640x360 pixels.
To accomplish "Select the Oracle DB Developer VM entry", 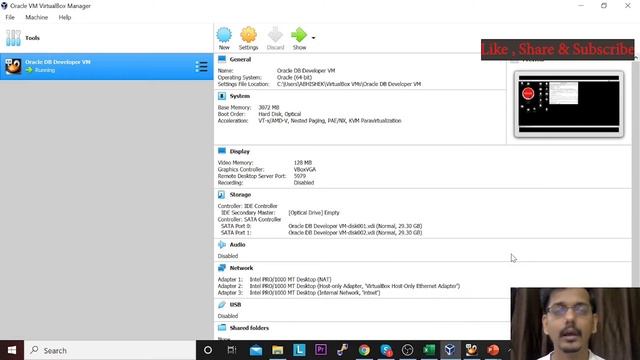I will 107,66.
